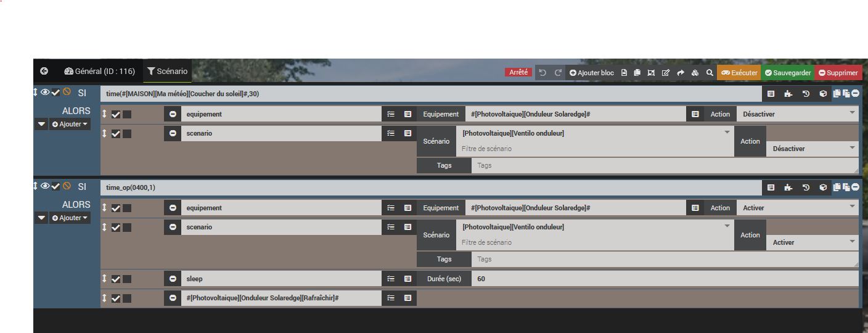Image resolution: width=868 pixels, height=333 pixels.
Task: Click the cube icon in the time_op condition row
Action: pyautogui.click(x=823, y=187)
